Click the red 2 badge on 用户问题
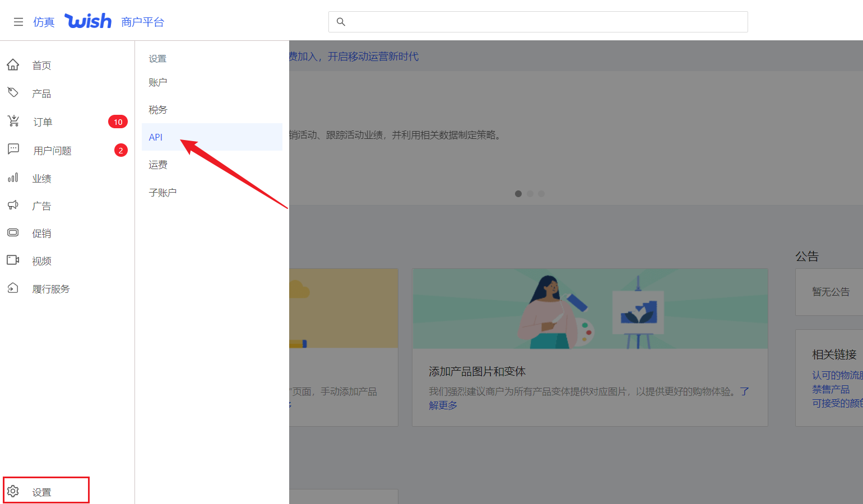Screen dimensions: 863x504 click(121, 150)
